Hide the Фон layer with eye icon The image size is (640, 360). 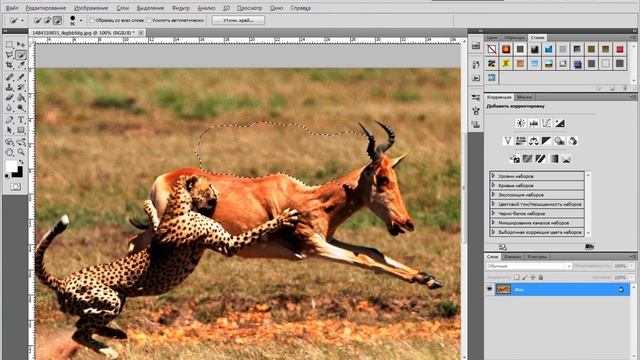[489, 289]
